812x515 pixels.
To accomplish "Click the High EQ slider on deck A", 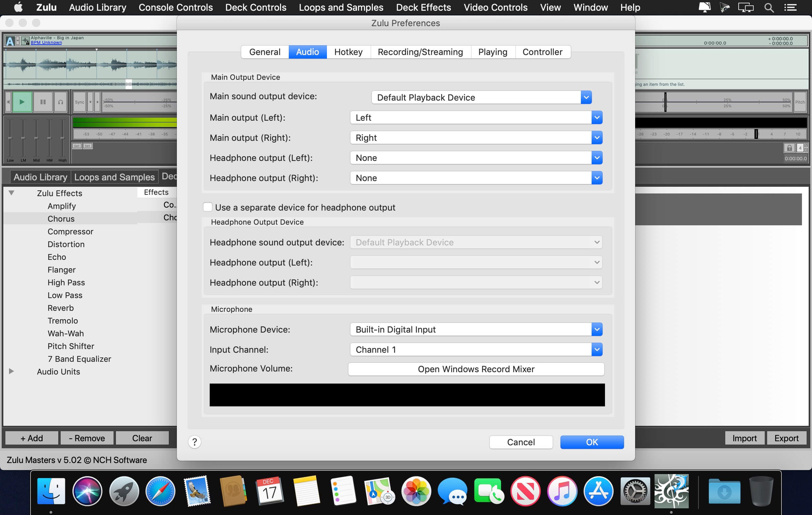I will 62,138.
